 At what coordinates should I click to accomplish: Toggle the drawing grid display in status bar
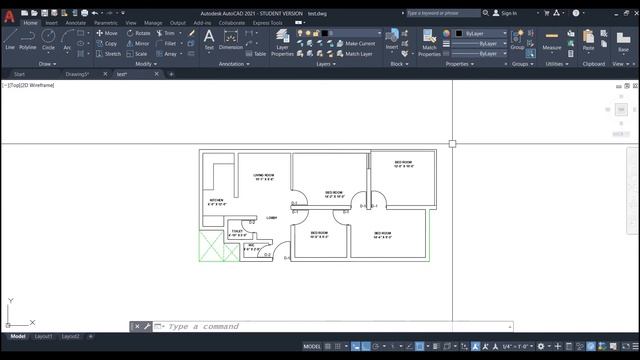[328, 347]
